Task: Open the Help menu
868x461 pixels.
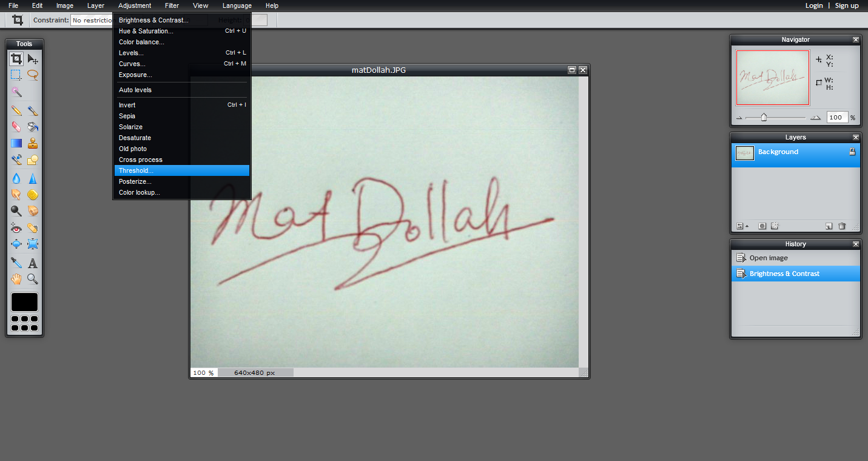Action: click(x=272, y=5)
